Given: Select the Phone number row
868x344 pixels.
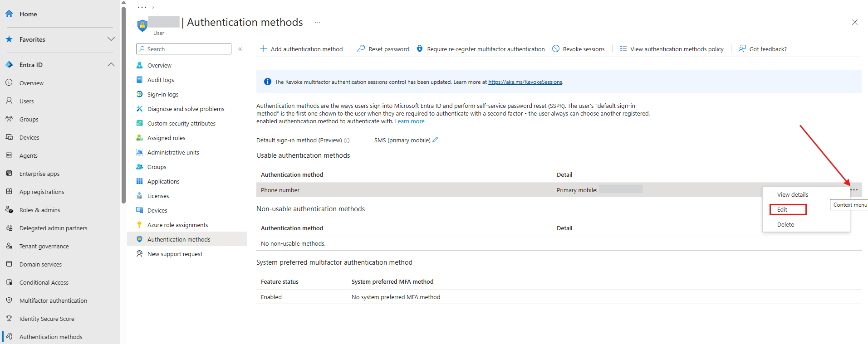Looking at the screenshot, I should [x=559, y=190].
